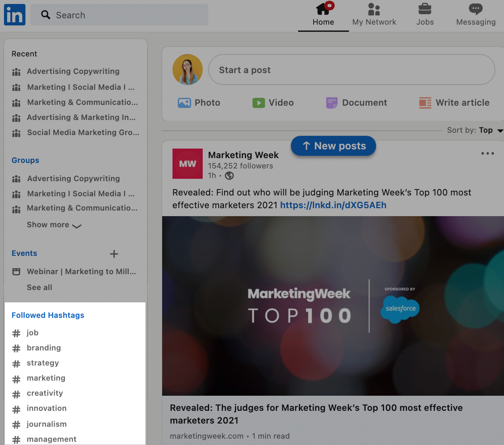Open Marketing I Social Media under Groups
Viewport: 504px width, 445px height.
pyautogui.click(x=81, y=193)
